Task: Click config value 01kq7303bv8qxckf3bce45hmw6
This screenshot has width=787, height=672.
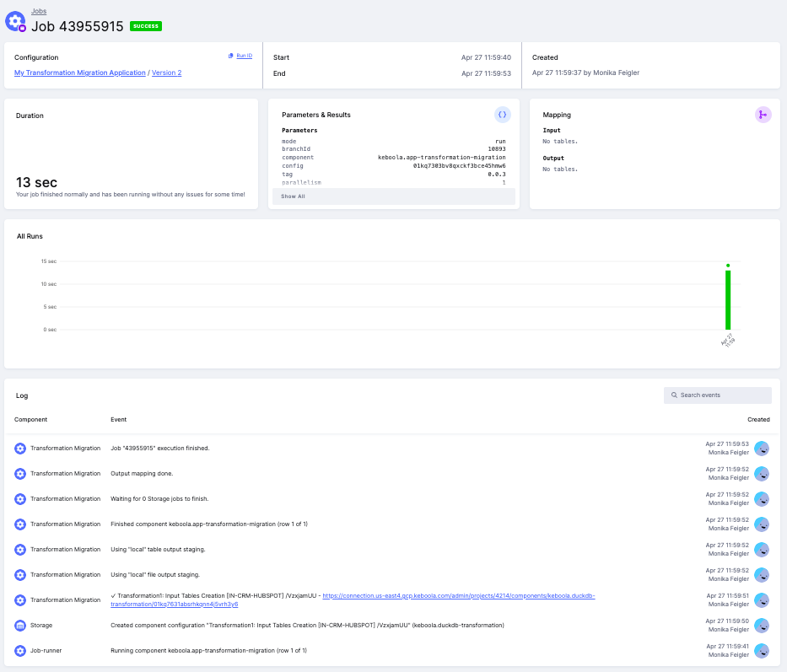Action: click(x=459, y=165)
